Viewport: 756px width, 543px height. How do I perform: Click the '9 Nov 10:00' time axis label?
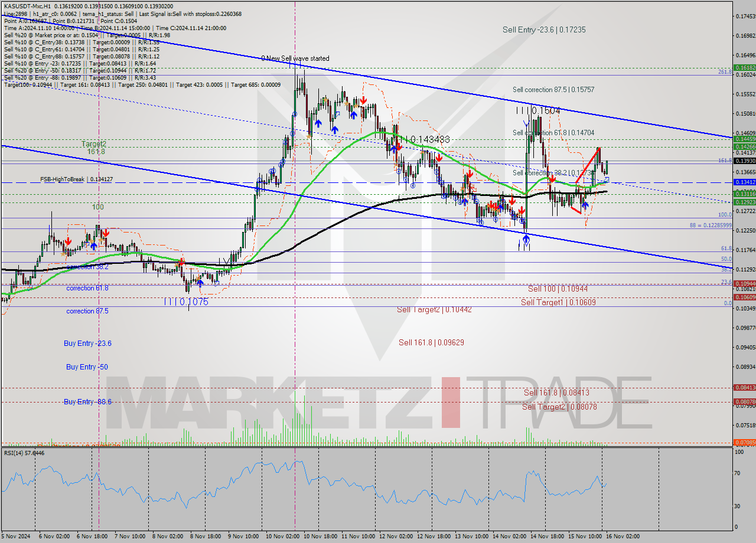(243, 537)
